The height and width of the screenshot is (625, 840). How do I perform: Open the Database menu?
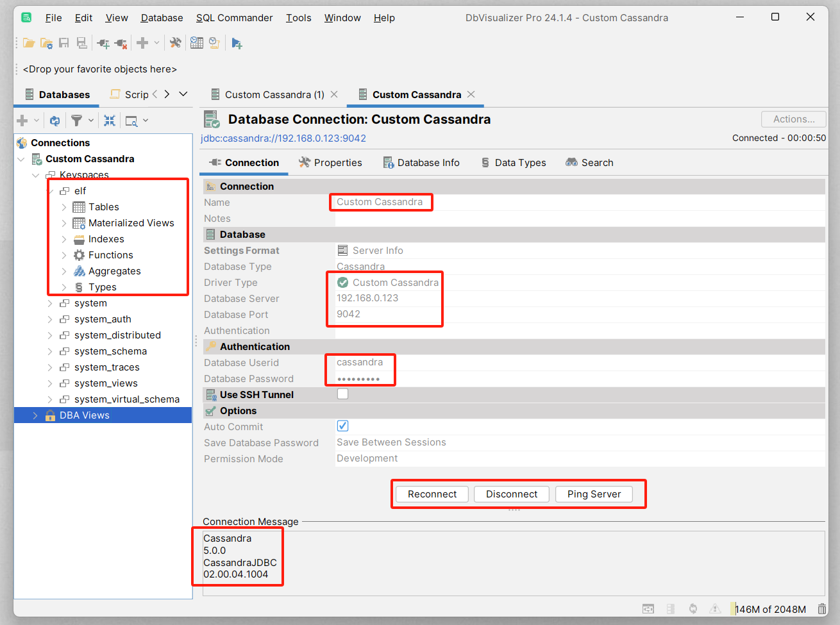pos(162,18)
